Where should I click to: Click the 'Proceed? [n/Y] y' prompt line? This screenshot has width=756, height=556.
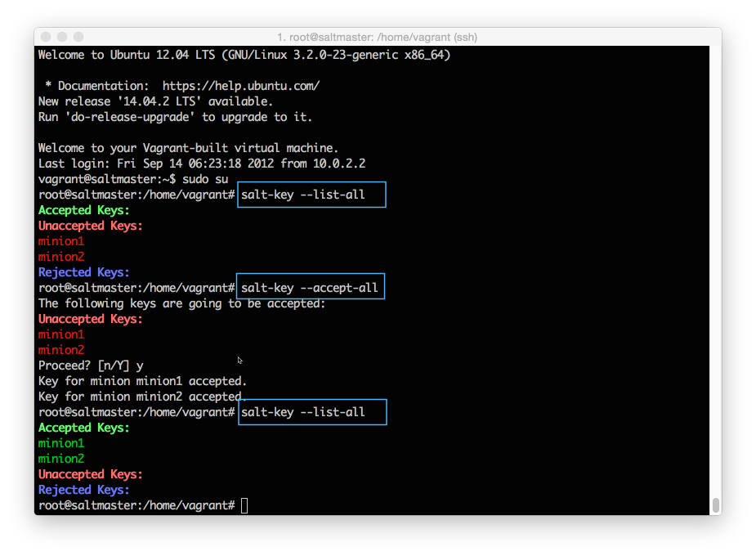click(x=91, y=365)
